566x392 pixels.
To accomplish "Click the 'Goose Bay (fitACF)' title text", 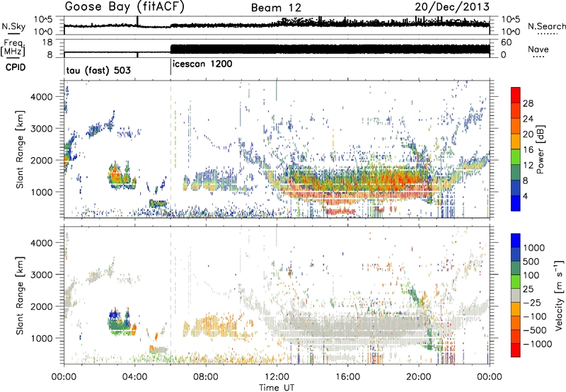I will (x=125, y=6).
